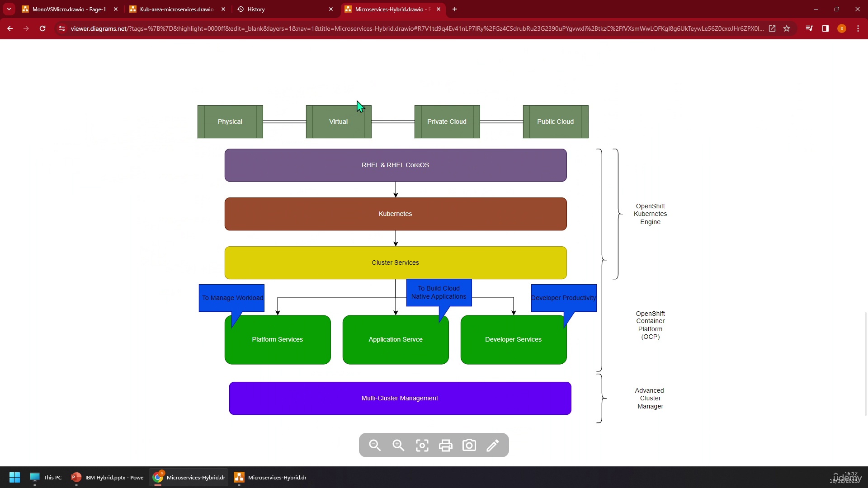Image resolution: width=868 pixels, height=488 pixels.
Task: Switch to Kub-area-microservices.drawio tab
Action: pyautogui.click(x=176, y=9)
